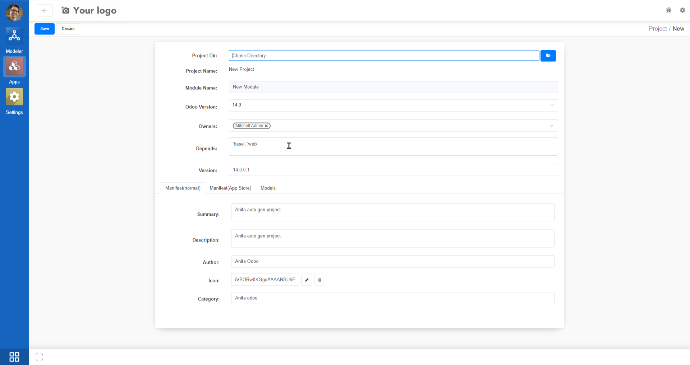
Task: Click the Author input field
Action: click(393, 262)
